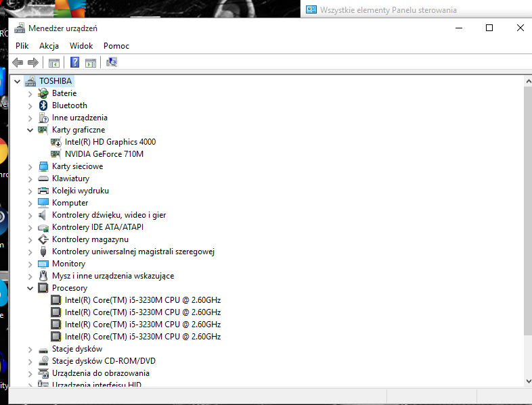Click the Kontrolery IDE ATA/ATAPI icon
Image resolution: width=532 pixels, height=405 pixels.
43,228
